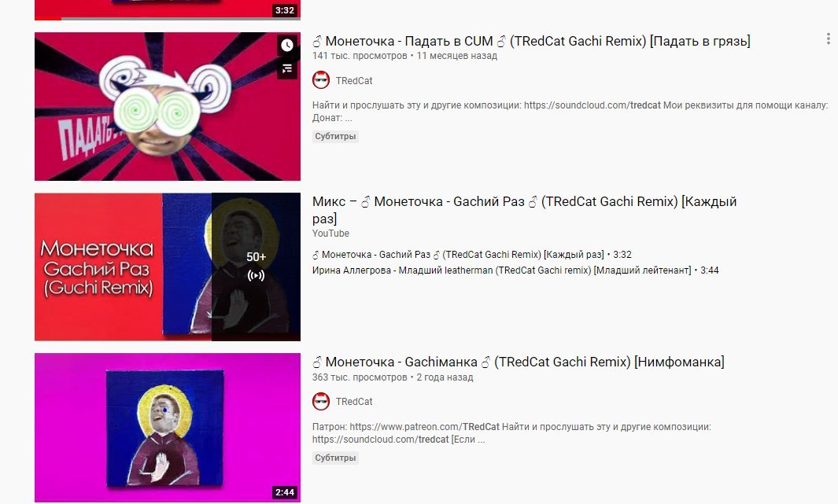Open Gachiманка video title

519,362
